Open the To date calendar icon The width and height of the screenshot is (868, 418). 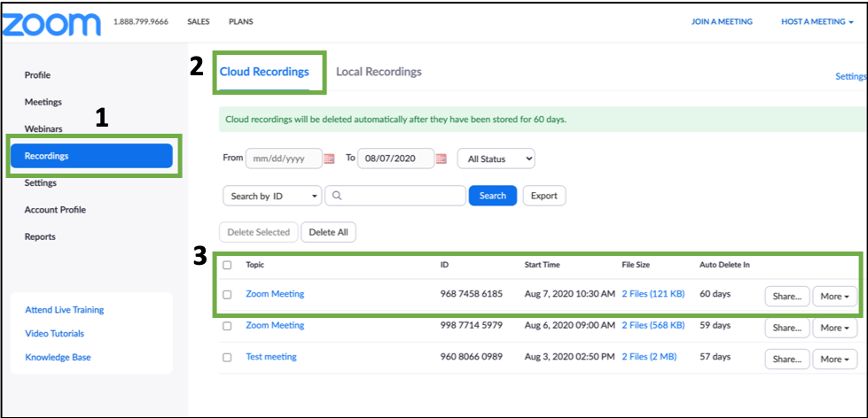click(442, 159)
